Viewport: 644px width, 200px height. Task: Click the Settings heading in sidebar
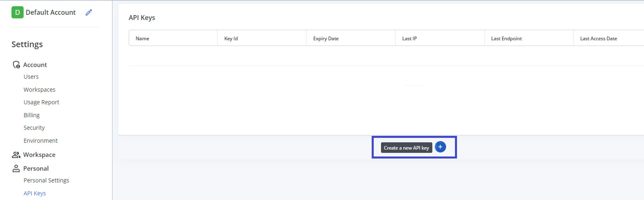[x=27, y=44]
